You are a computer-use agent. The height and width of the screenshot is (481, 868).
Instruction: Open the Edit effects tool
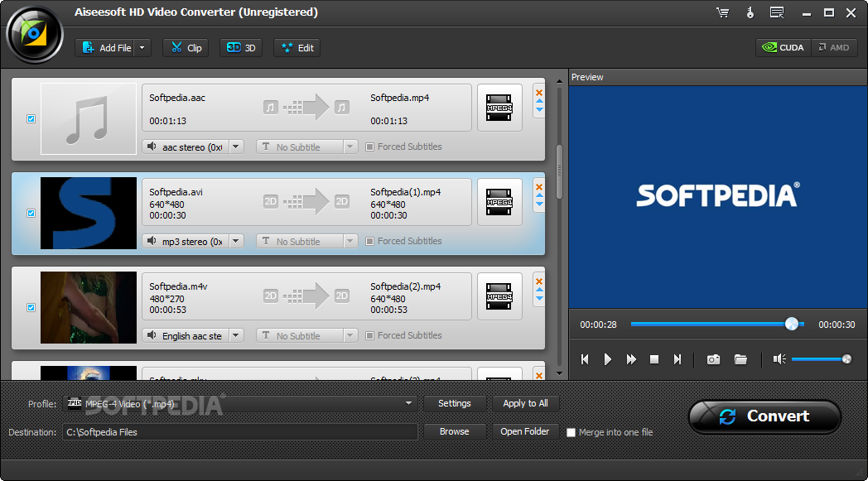pyautogui.click(x=297, y=47)
